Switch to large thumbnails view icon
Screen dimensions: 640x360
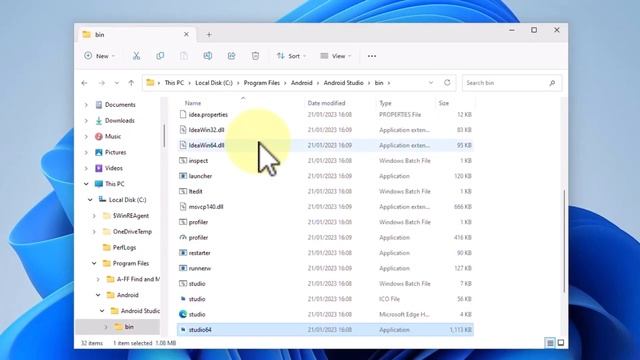(561, 343)
